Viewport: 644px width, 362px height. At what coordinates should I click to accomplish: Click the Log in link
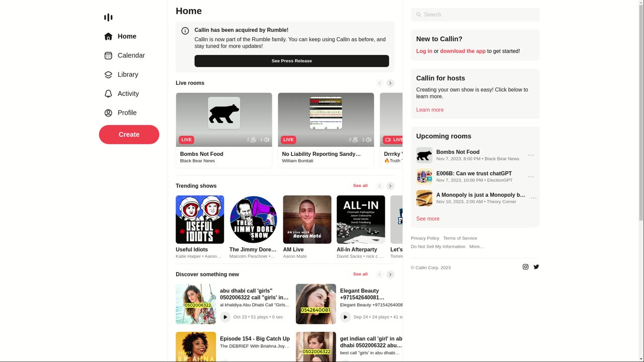click(424, 51)
